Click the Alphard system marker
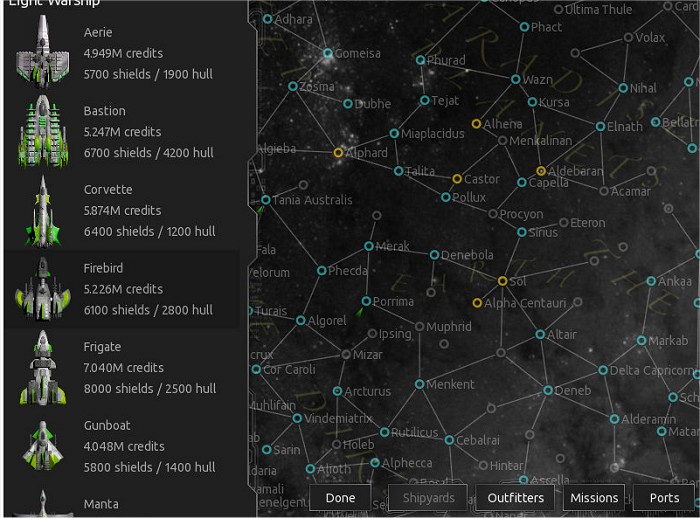Viewport: 700px width, 518px height. tap(338, 153)
